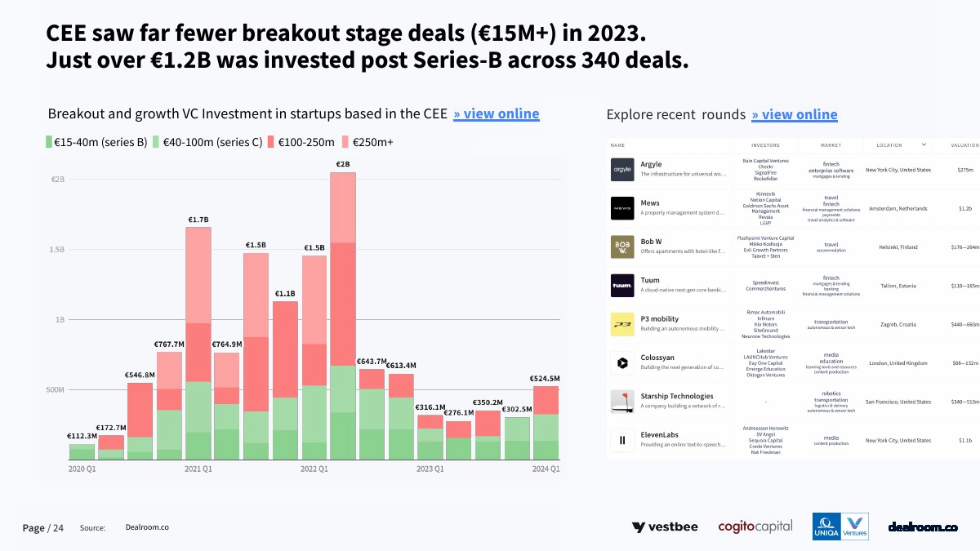This screenshot has width=980, height=551.
Task: Click the Location column sort arrow
Action: click(x=924, y=144)
